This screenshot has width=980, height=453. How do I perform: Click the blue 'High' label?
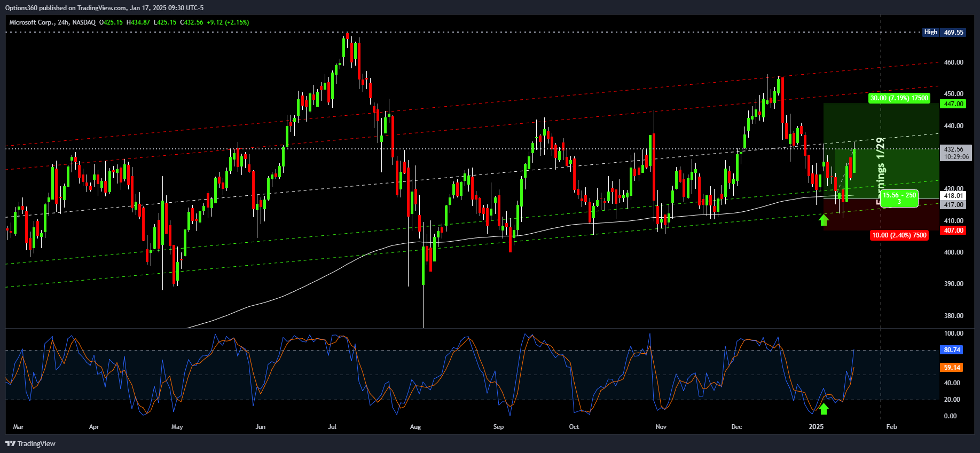[x=931, y=32]
